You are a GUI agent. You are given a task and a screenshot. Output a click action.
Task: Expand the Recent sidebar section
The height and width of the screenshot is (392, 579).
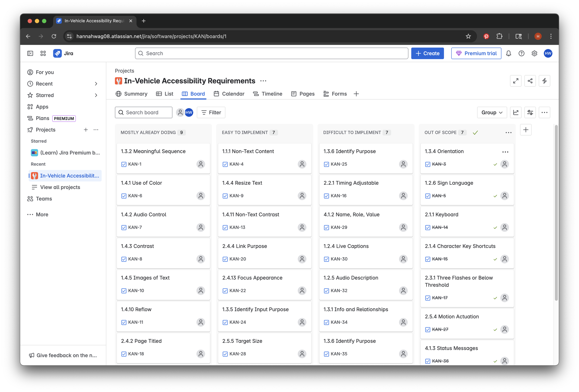pos(96,84)
